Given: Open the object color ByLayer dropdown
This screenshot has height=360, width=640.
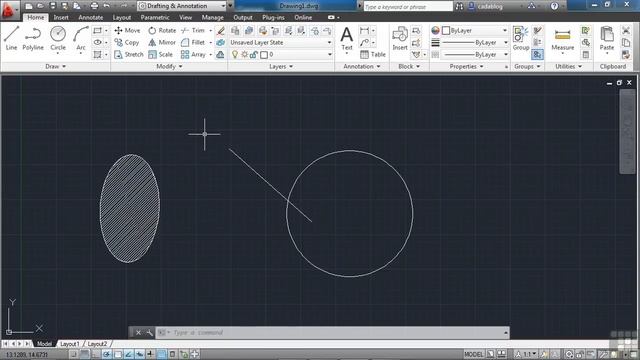Looking at the screenshot, I should click(x=475, y=31).
